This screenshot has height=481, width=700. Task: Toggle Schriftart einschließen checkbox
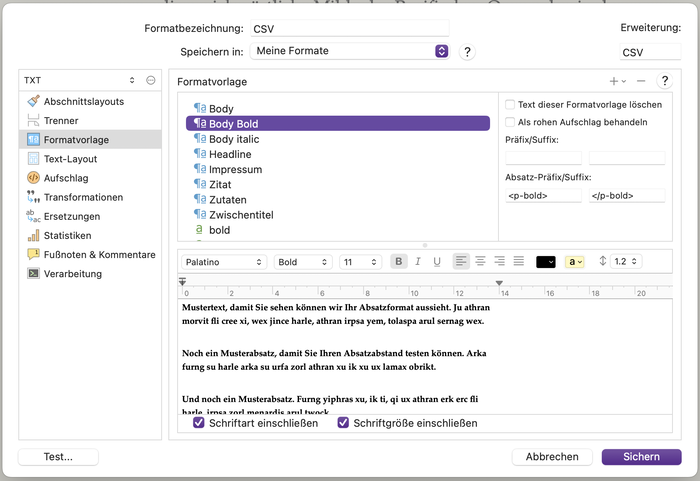(199, 422)
